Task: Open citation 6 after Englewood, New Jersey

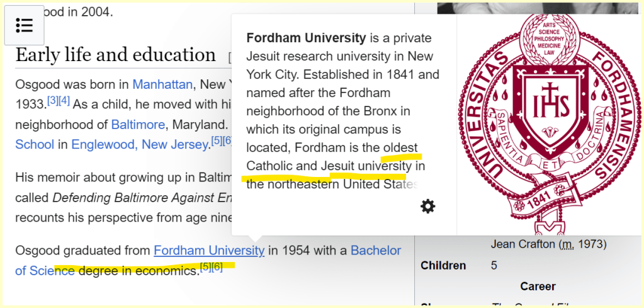Action: click(227, 141)
